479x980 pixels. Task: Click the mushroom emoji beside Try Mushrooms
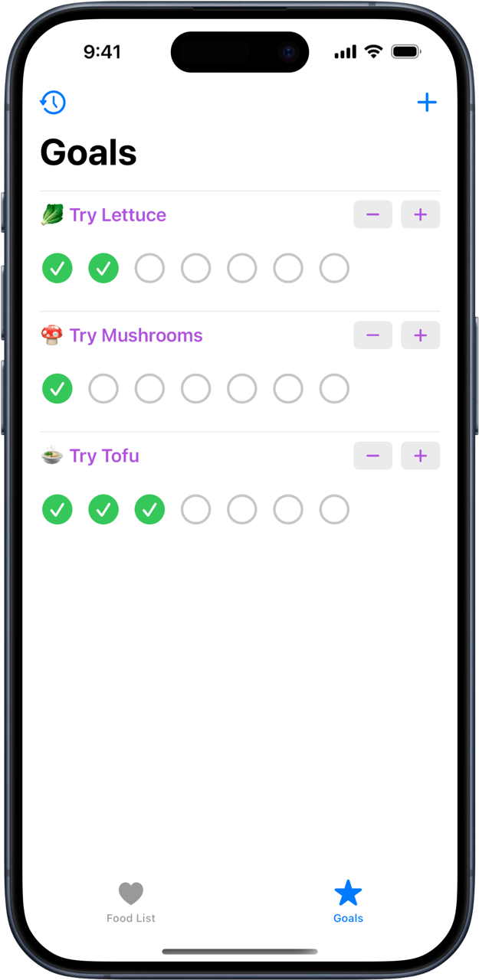click(x=51, y=335)
